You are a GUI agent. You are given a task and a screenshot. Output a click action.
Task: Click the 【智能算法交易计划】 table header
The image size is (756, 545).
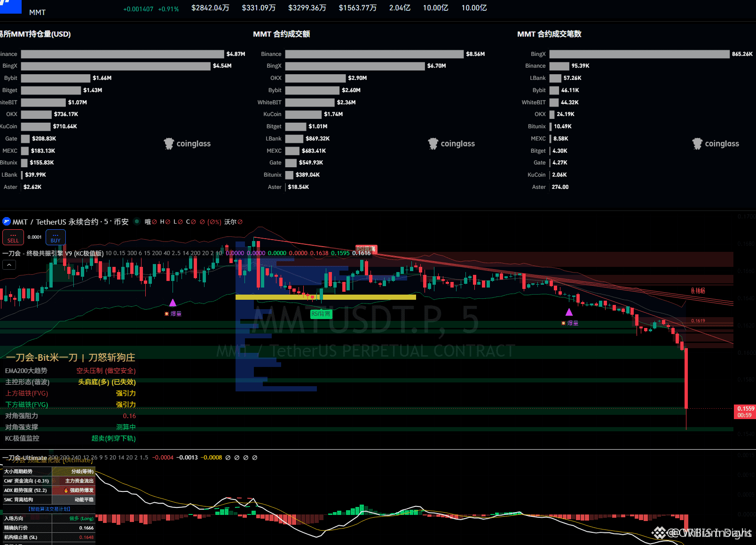click(x=49, y=509)
